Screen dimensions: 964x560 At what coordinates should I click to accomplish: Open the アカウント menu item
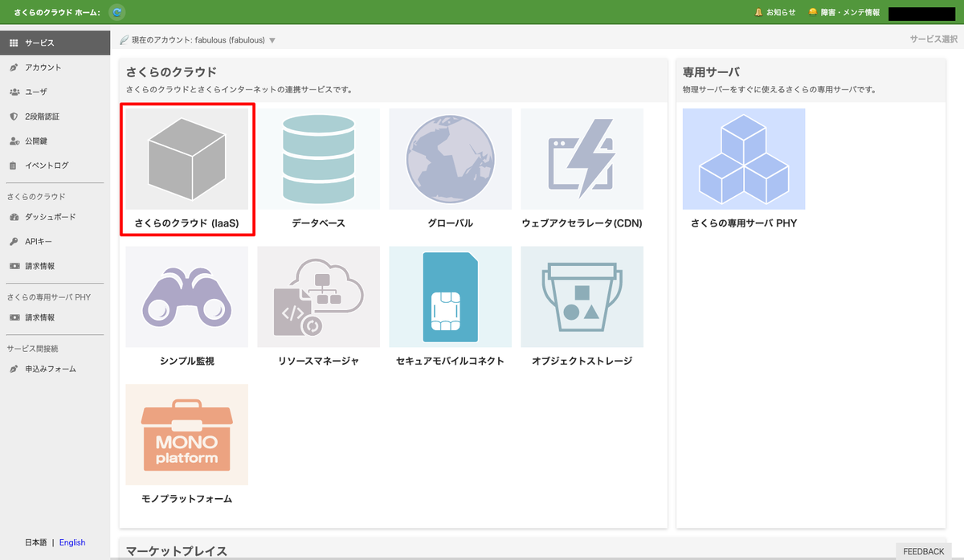pyautogui.click(x=55, y=67)
